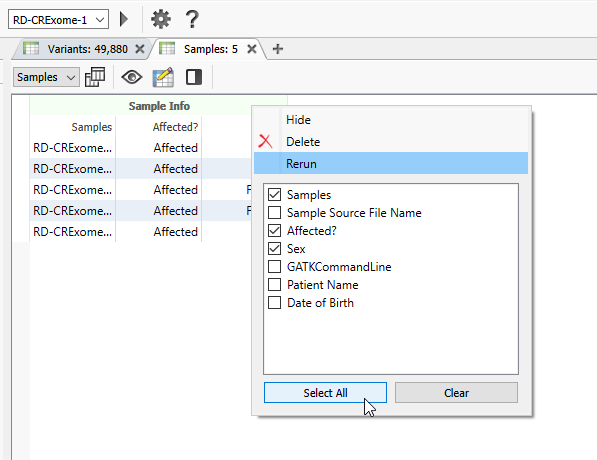
Task: Open the RD-CRExome-1 project dropdown
Action: 58,19
